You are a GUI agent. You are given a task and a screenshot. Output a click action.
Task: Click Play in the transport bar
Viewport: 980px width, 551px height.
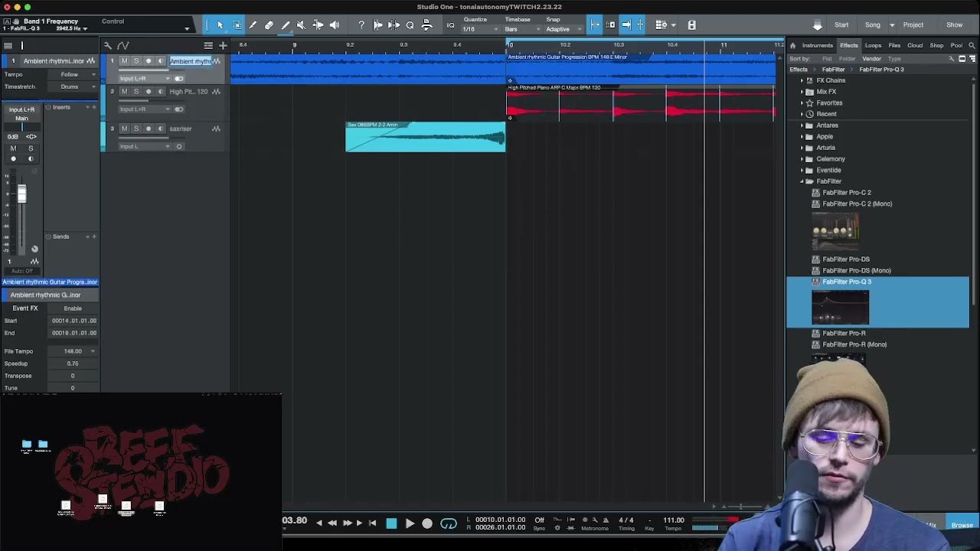[410, 523]
